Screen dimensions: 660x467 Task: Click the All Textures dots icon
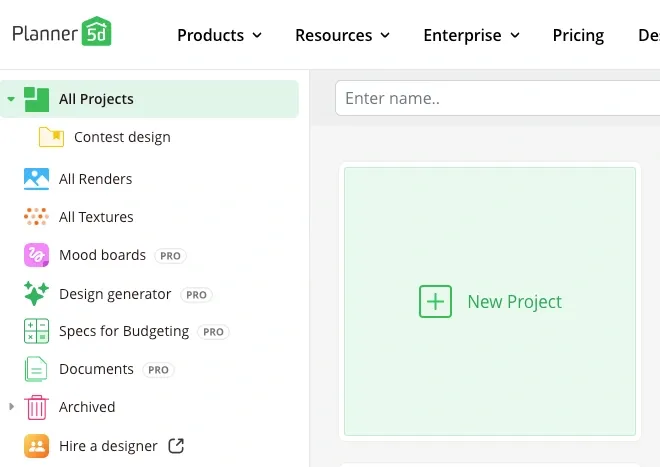[37, 217]
